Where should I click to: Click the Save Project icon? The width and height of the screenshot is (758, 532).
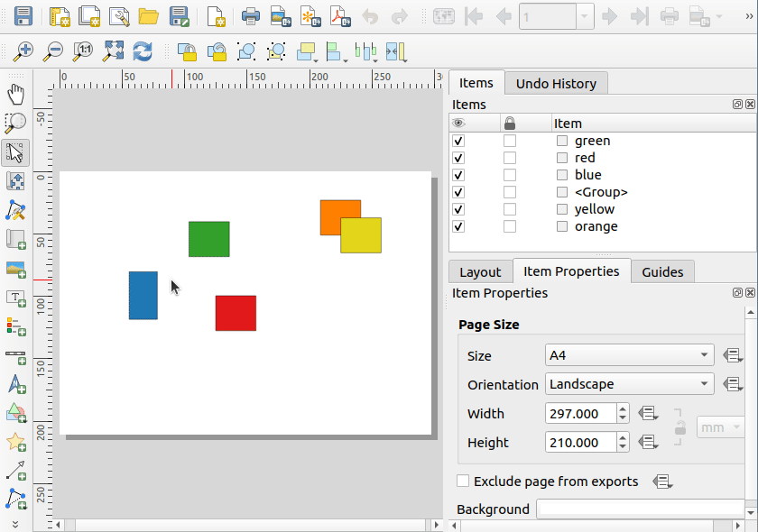pyautogui.click(x=23, y=16)
